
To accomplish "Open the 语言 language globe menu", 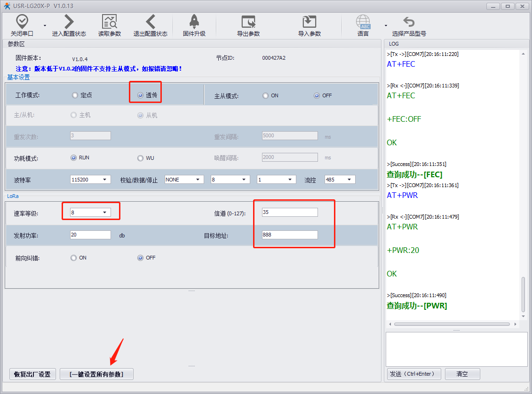I will tap(363, 22).
